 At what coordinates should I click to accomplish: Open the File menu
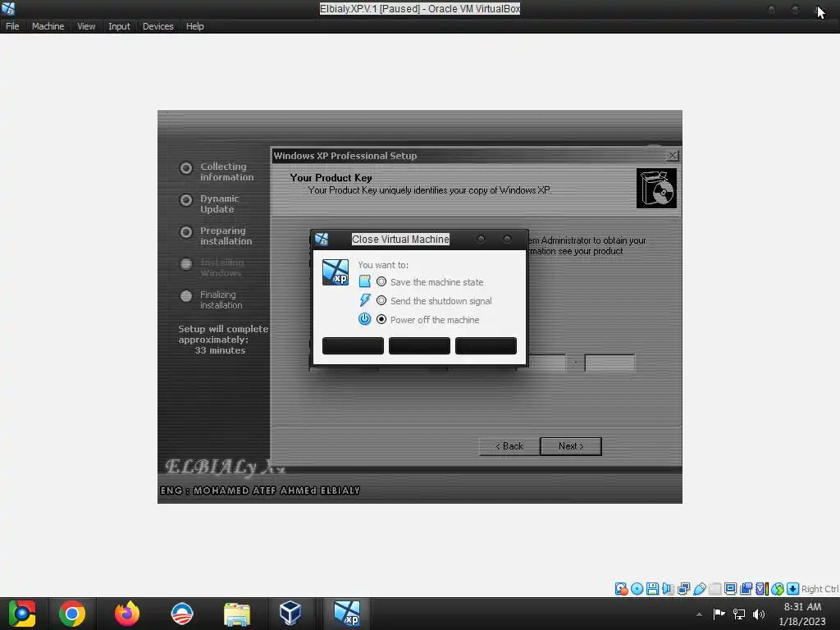click(12, 26)
